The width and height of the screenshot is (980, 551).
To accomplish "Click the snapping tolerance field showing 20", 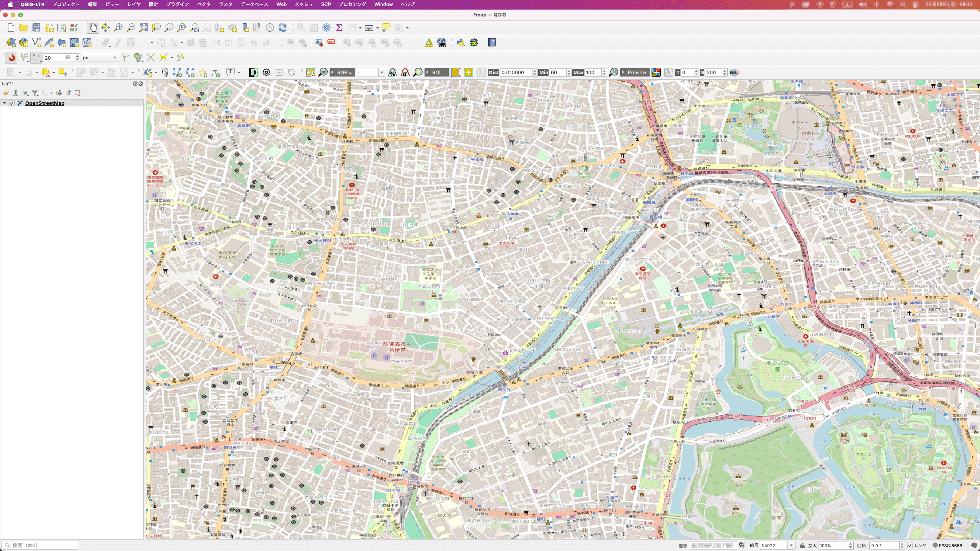I will 59,57.
